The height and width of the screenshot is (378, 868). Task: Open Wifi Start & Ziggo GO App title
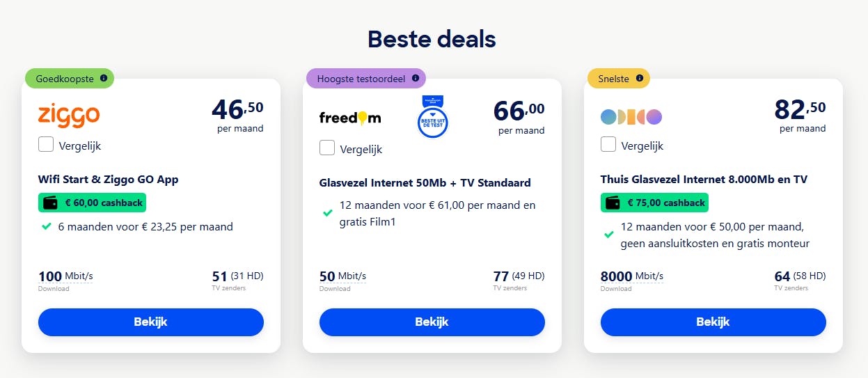[x=109, y=180]
